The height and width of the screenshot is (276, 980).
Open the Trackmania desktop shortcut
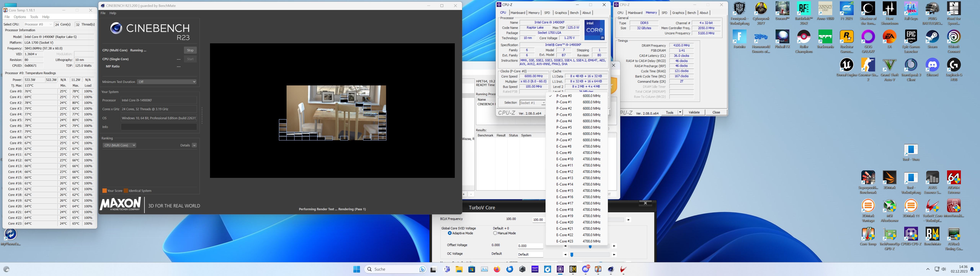[825, 39]
